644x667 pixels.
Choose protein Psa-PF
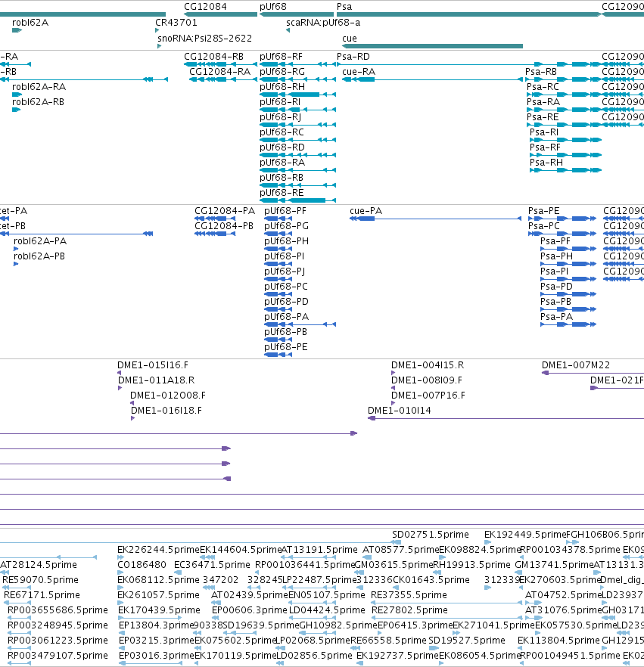(555, 241)
